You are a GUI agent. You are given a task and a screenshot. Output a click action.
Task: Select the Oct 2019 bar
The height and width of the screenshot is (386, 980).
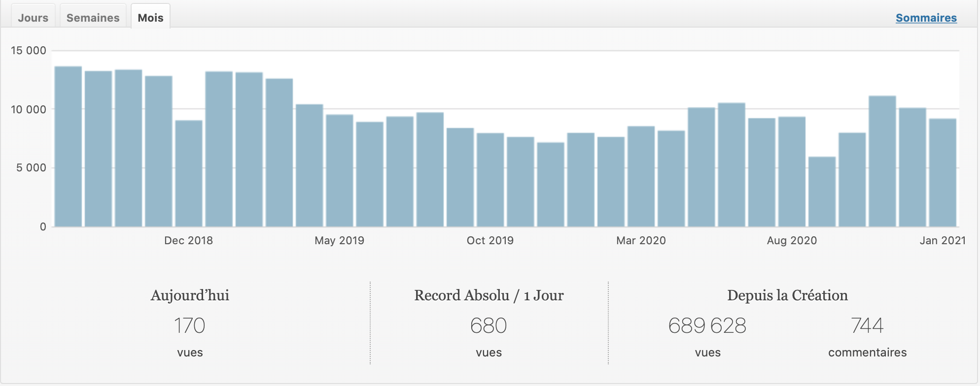point(490,180)
